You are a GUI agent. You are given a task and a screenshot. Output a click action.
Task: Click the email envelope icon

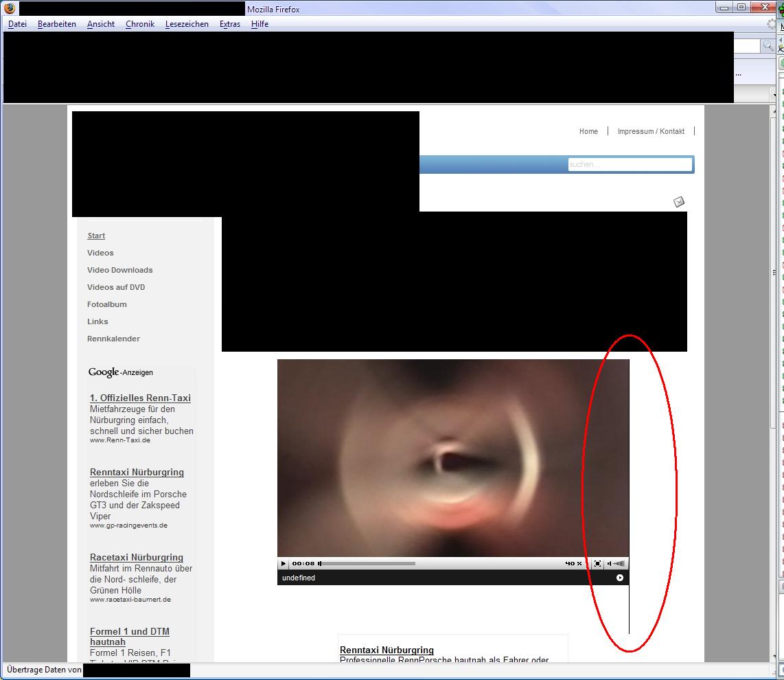point(678,201)
